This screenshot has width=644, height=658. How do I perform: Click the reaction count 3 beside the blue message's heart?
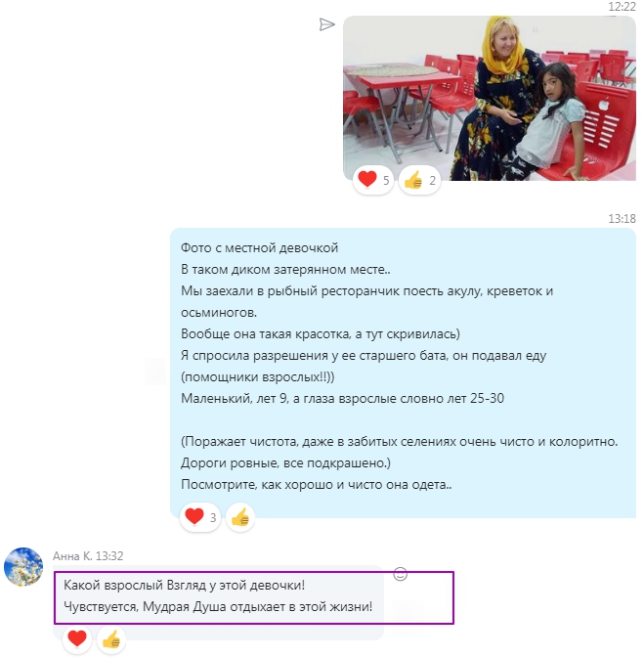pos(213,518)
